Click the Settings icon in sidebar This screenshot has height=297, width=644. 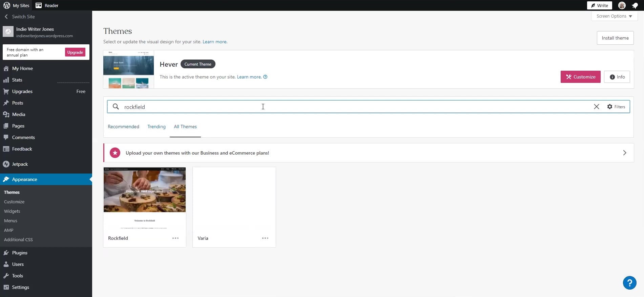[x=6, y=287]
